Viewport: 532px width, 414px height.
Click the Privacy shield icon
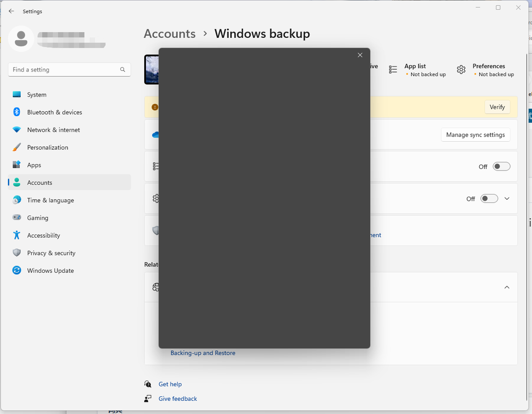(17, 253)
